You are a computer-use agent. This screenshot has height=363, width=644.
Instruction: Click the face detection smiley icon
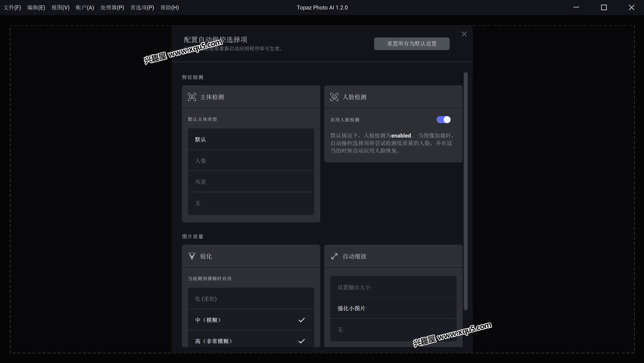tap(334, 97)
